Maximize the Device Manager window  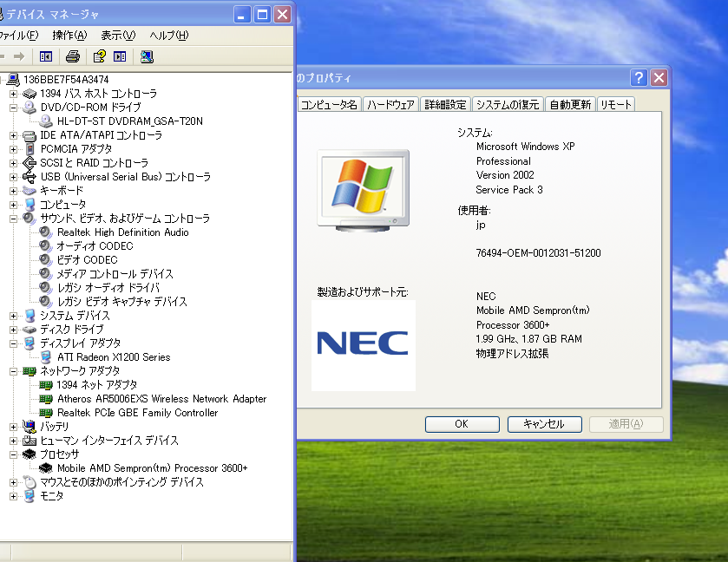(262, 15)
